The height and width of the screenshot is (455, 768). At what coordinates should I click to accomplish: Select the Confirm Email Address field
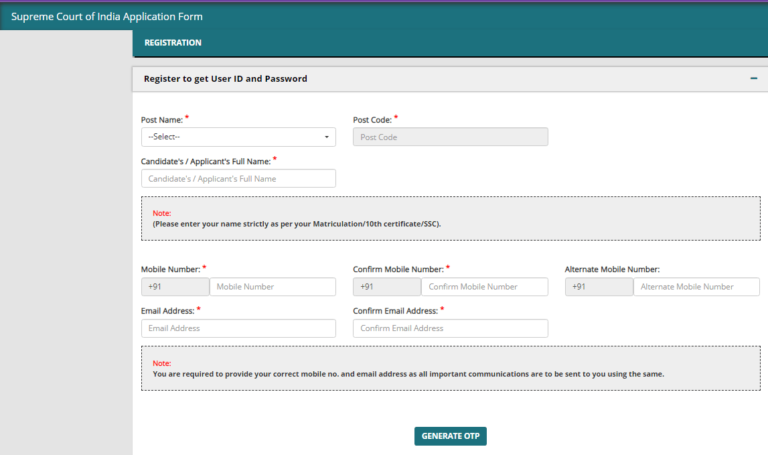click(450, 328)
